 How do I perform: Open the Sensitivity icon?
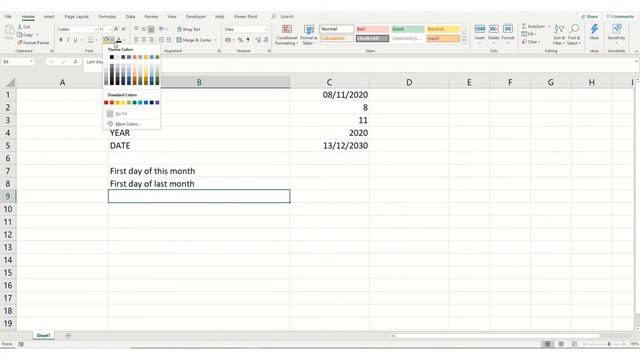pos(616,29)
